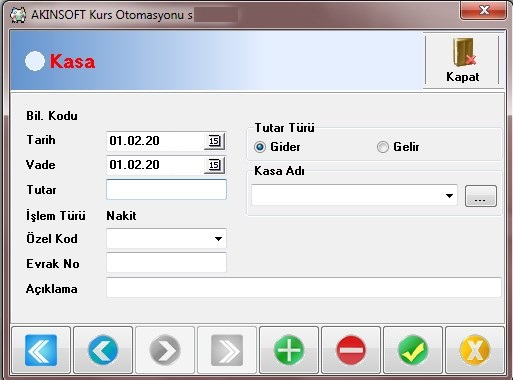
Task: Select the Gider radio button
Action: [x=260, y=147]
